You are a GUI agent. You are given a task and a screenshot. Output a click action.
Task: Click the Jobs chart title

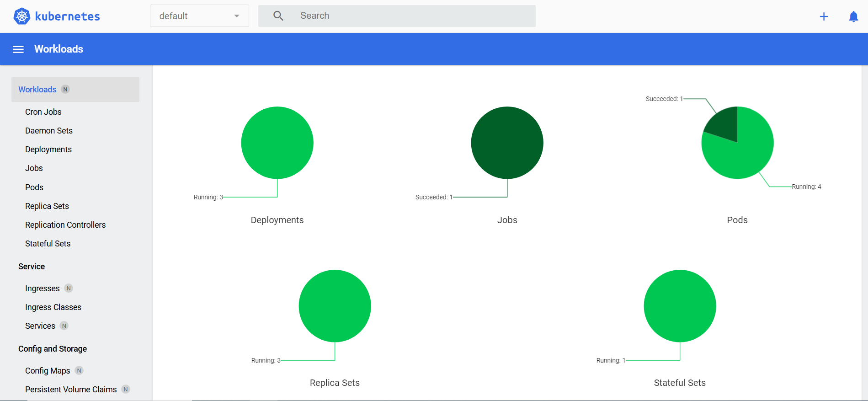tap(507, 220)
